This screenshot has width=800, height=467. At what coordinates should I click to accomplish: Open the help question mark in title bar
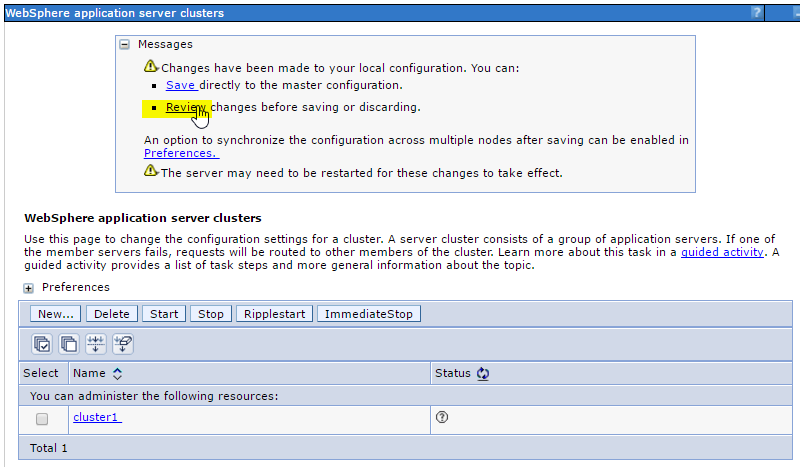(x=757, y=13)
